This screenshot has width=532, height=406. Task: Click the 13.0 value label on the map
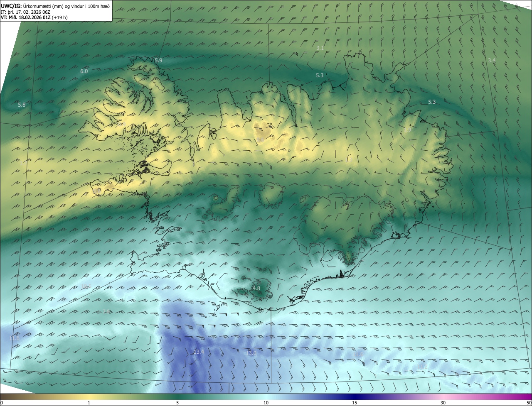pos(251,353)
